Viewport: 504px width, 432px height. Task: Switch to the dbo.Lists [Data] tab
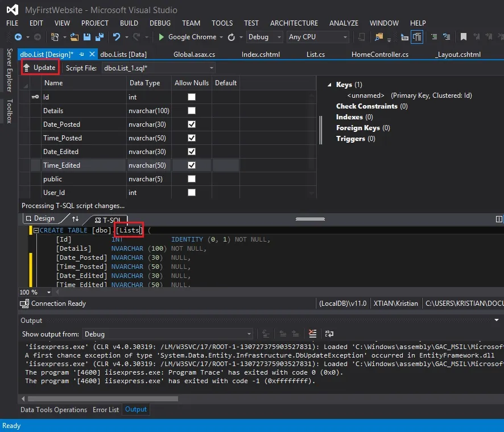(x=123, y=55)
